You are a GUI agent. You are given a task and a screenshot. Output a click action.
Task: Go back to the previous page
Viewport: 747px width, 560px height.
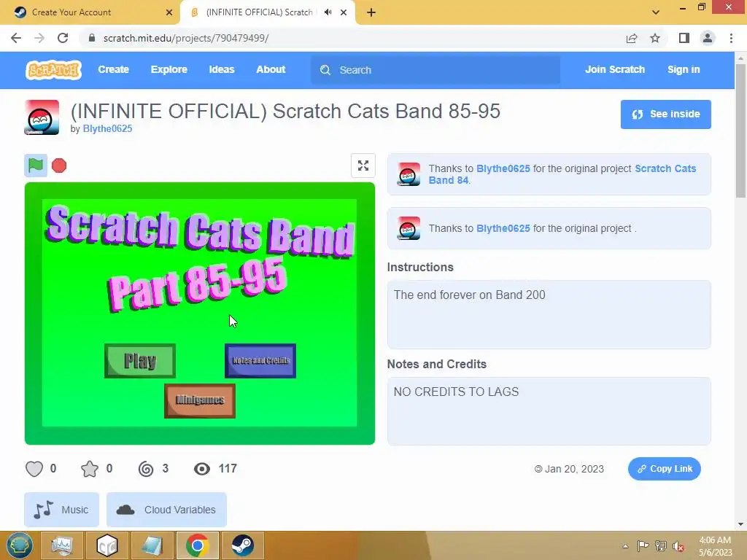click(16, 38)
